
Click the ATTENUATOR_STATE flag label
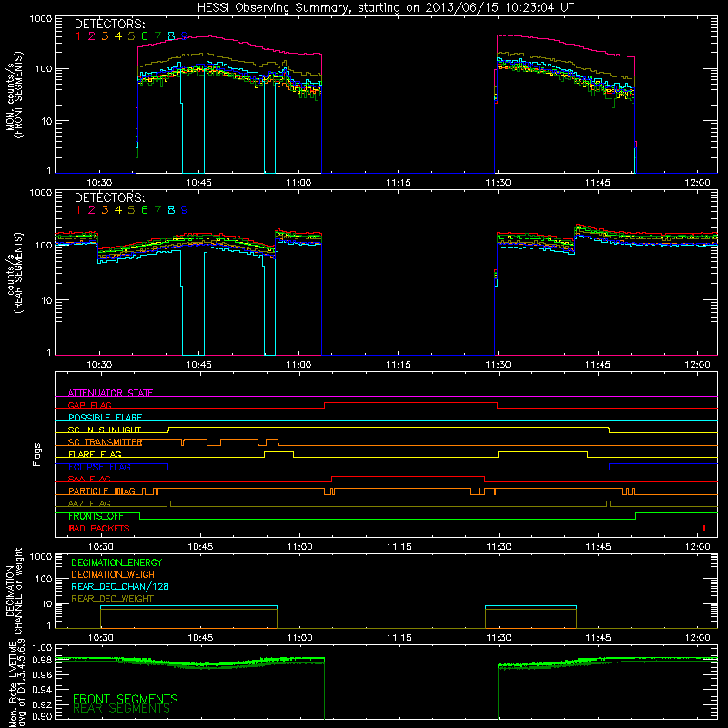pyautogui.click(x=110, y=393)
